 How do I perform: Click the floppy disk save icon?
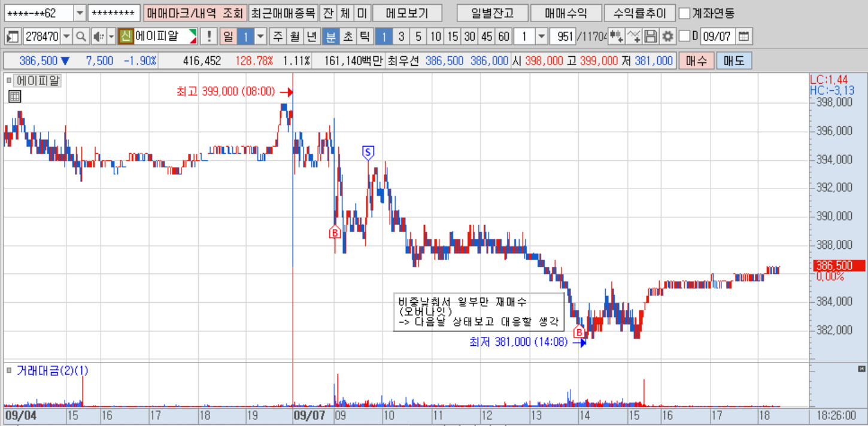coord(651,36)
